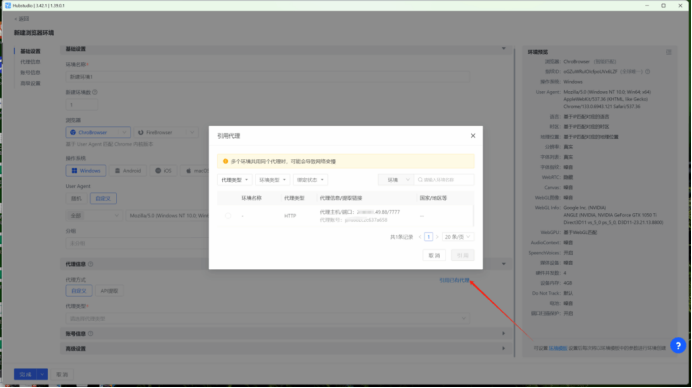Open the 代理类型 select in the proxy section
692x388 pixels.
pyautogui.click(x=267, y=318)
